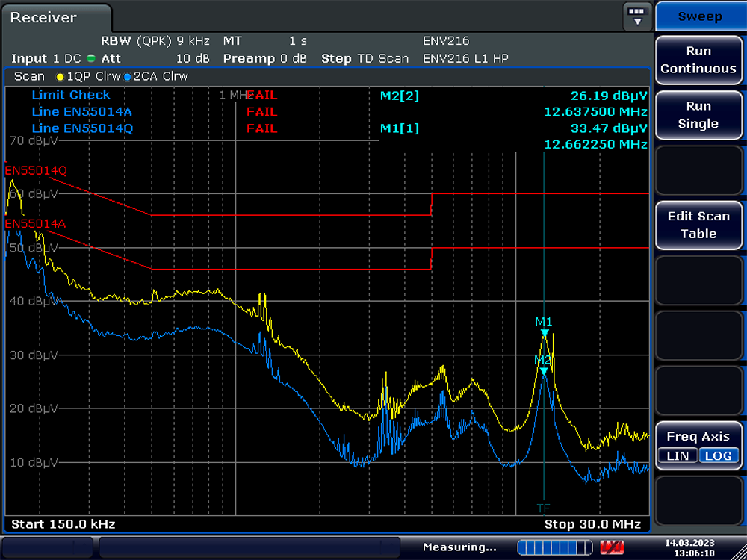Viewport: 747px width, 560px height.
Task: Switch frequency axis to LIN
Action: point(678,455)
